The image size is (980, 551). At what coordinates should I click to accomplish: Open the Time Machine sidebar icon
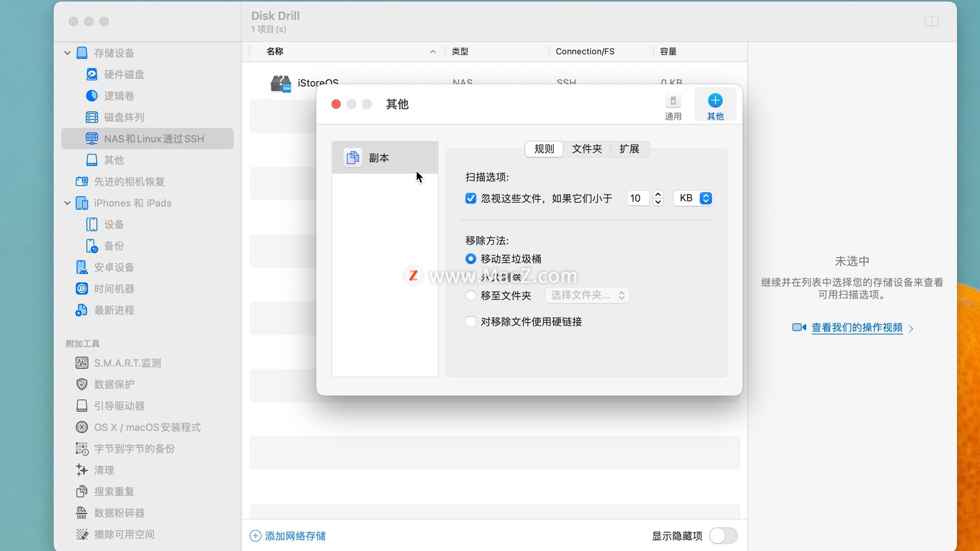pos(82,289)
